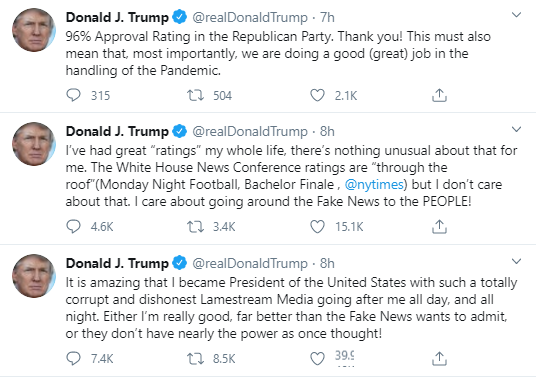Expand options chevron on the "ratings" tweet
Screen dimensions: 536x378
tap(516, 129)
